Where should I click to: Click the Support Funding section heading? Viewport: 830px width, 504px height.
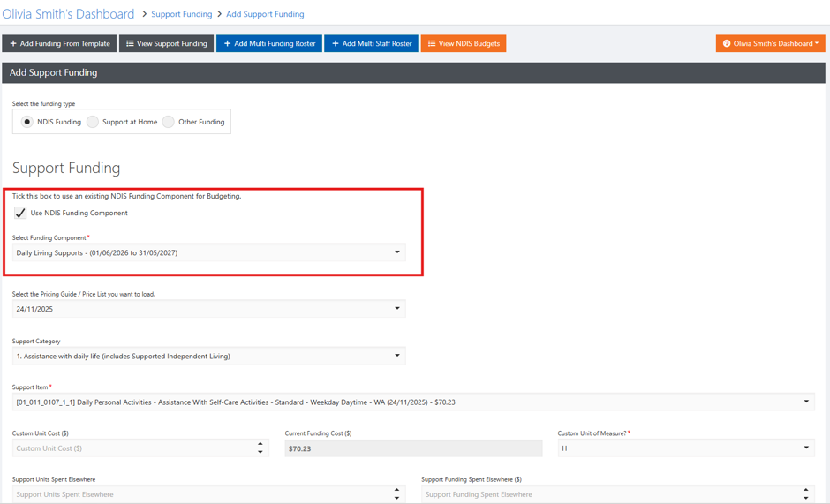(x=66, y=168)
